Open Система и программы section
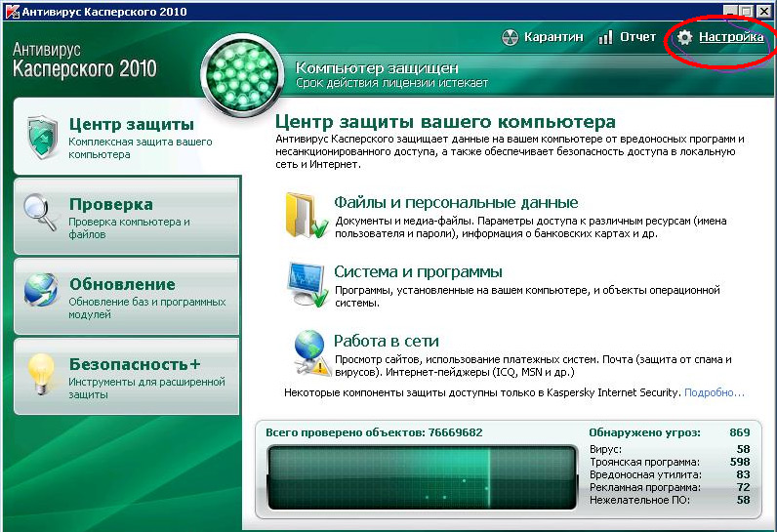Image resolution: width=777 pixels, height=532 pixels. [x=418, y=271]
